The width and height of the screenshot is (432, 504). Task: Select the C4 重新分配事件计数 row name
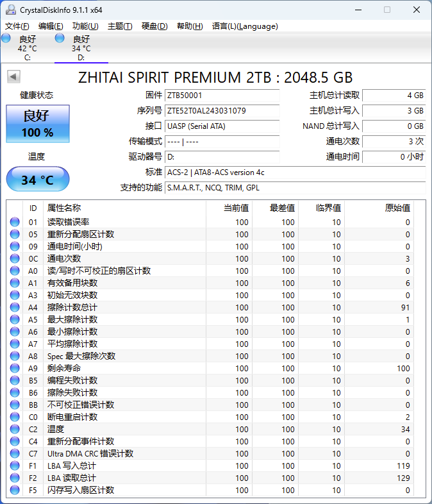81,441
